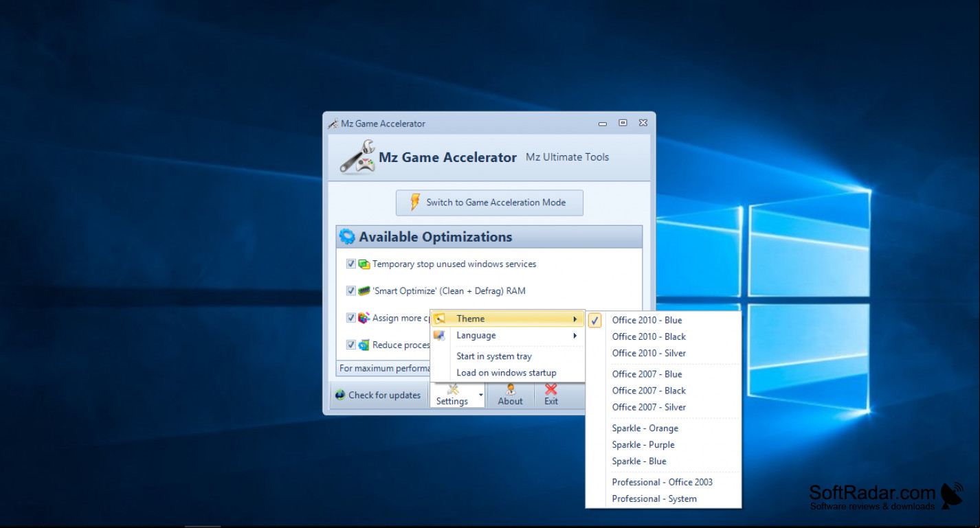The width and height of the screenshot is (980, 528).
Task: Select Start in system tray option
Action: click(x=507, y=356)
